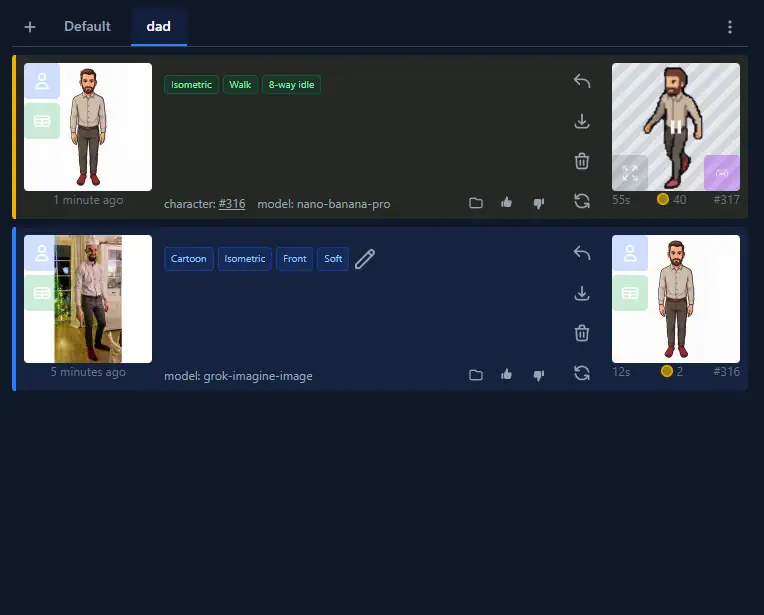Download the walking pixel character result
This screenshot has height=615, width=764.
[582, 121]
